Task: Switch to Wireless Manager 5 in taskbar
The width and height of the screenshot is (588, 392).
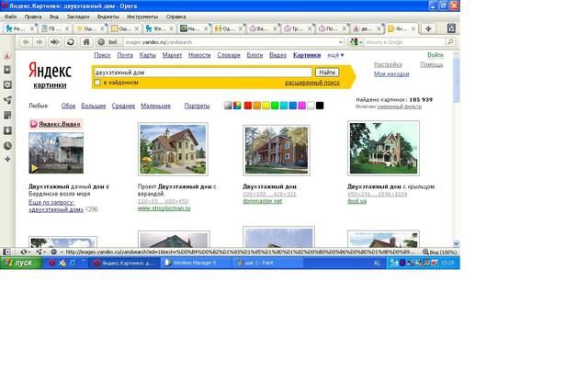Action: 196,263
